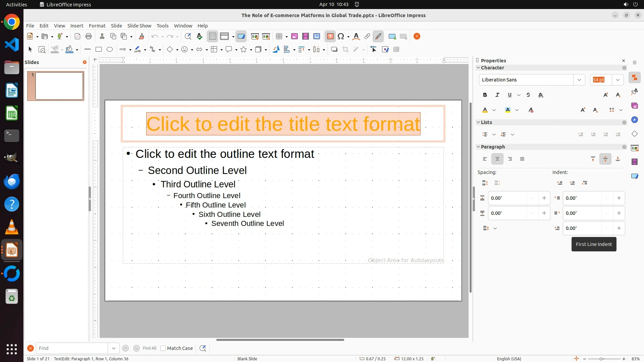644x362 pixels.
Task: Click the Print icon in the toolbar
Action: [89, 37]
